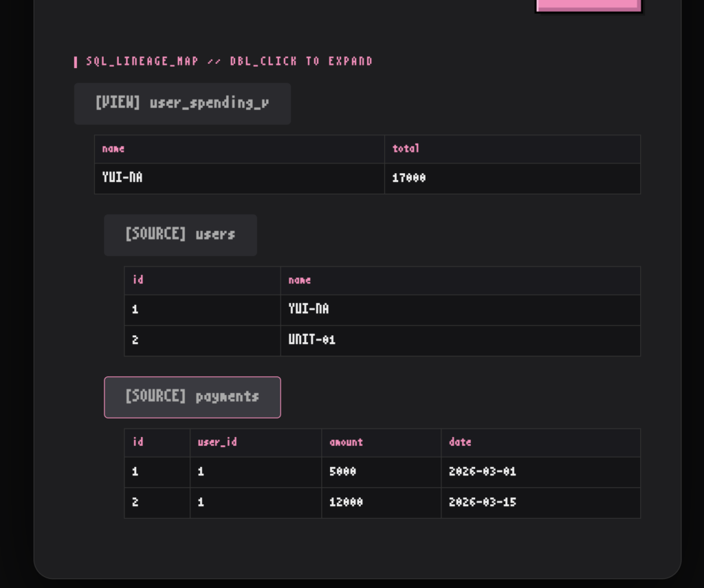The width and height of the screenshot is (704, 588).
Task: Select the YUI-NA cell in the view table
Action: tap(122, 178)
